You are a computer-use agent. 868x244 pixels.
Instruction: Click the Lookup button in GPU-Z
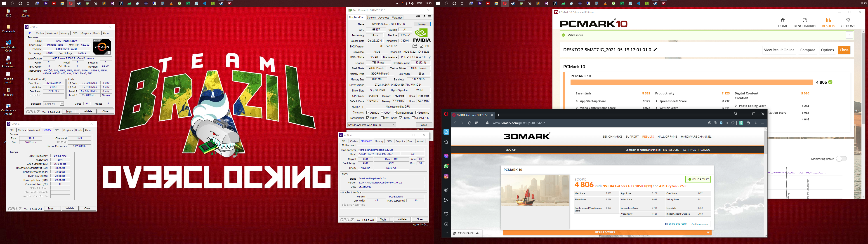click(x=422, y=24)
